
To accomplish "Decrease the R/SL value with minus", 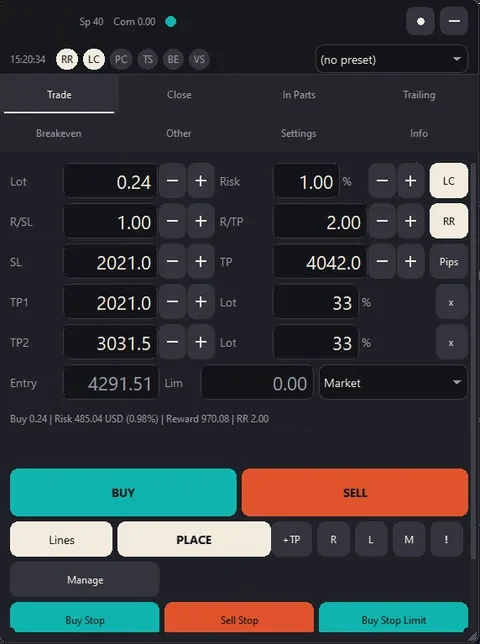I will tap(172, 221).
